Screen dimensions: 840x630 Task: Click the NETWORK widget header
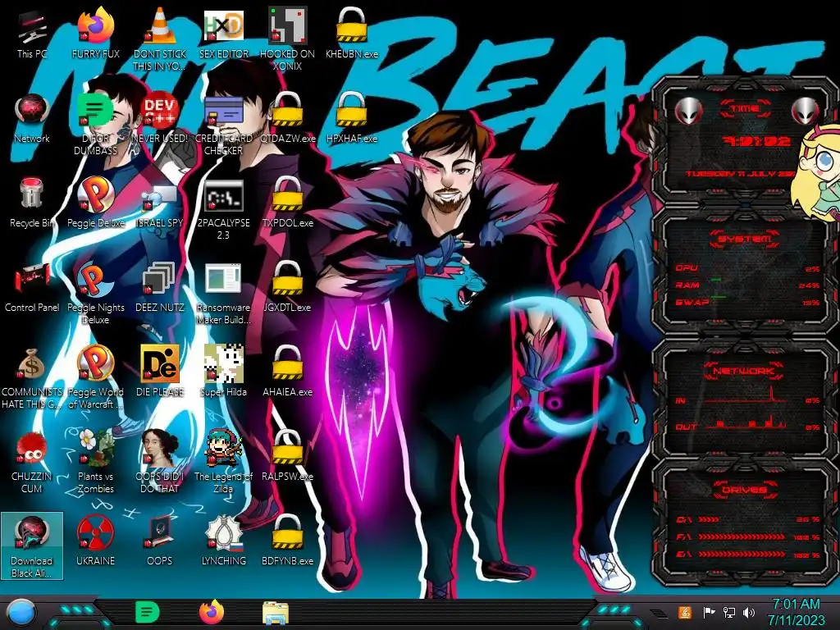[745, 370]
